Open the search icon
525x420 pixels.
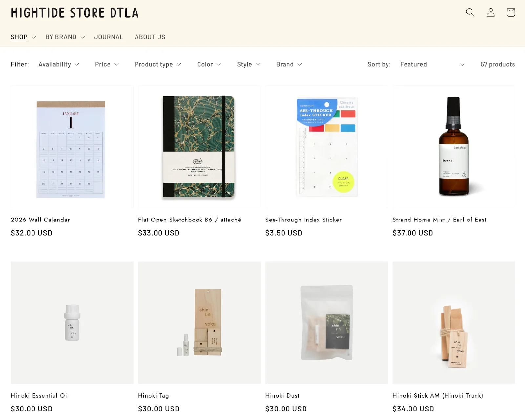tap(470, 12)
